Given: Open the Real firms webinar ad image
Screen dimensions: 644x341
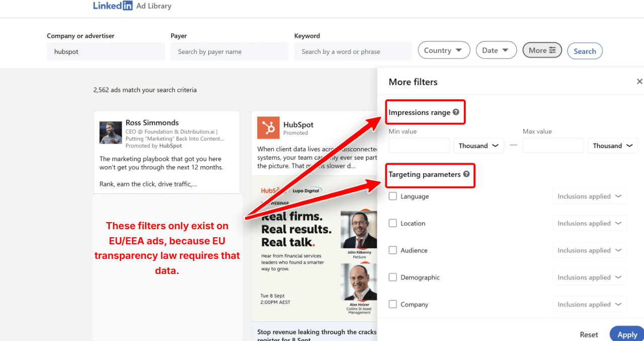Looking at the screenshot, I should click(315, 248).
